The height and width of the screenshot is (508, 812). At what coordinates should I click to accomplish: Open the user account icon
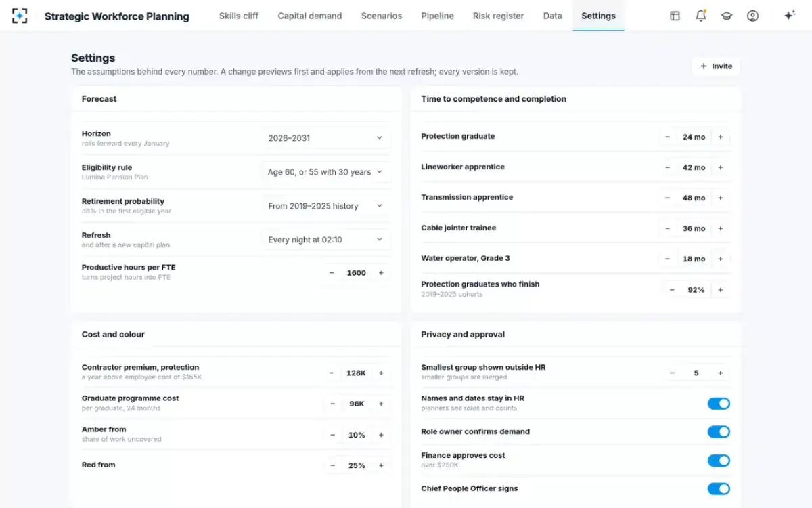coord(752,16)
